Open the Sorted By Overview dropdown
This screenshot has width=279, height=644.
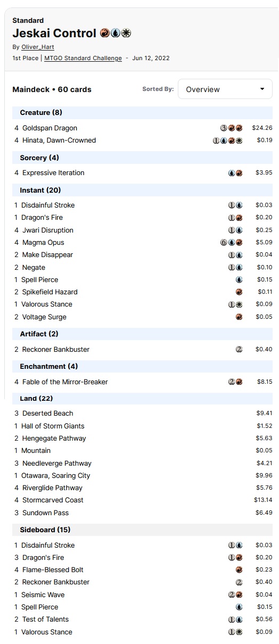[225, 89]
